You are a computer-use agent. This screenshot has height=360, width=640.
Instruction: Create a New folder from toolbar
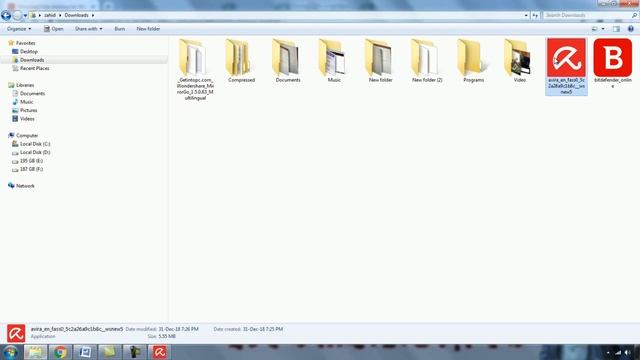148,29
